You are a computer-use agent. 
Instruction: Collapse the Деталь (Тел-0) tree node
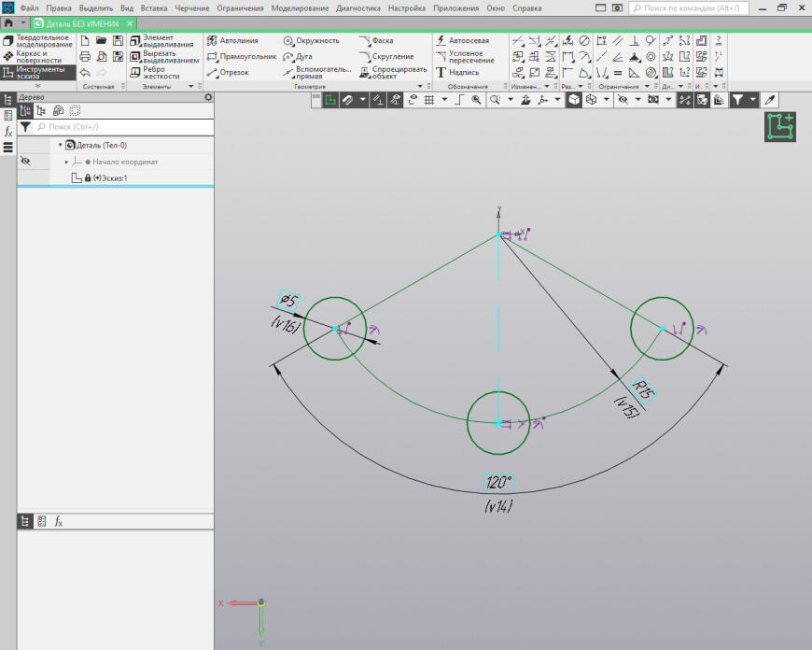tap(60, 145)
